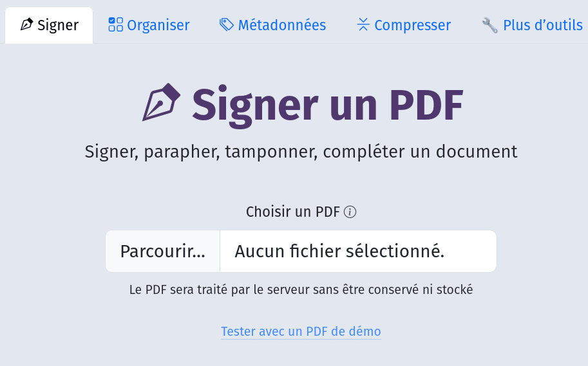Click the large pen icon in the heading
588x366 pixels.
161,102
